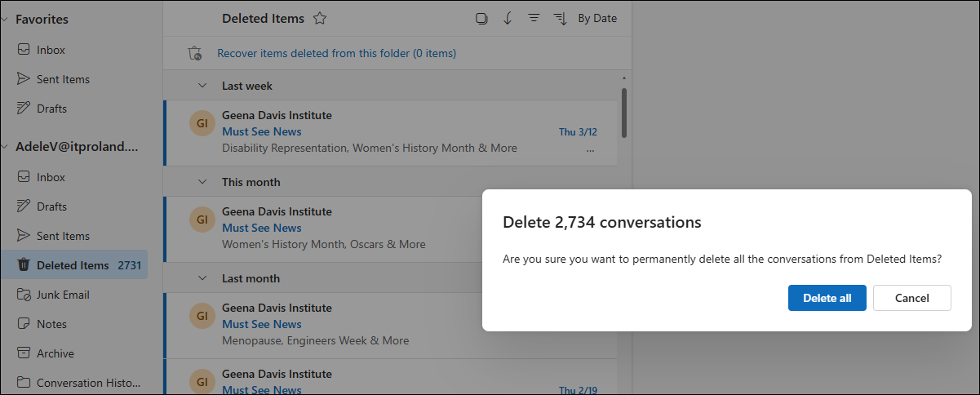Click the jump arrow icon in the list header
The height and width of the screenshot is (395, 980).
[x=508, y=19]
